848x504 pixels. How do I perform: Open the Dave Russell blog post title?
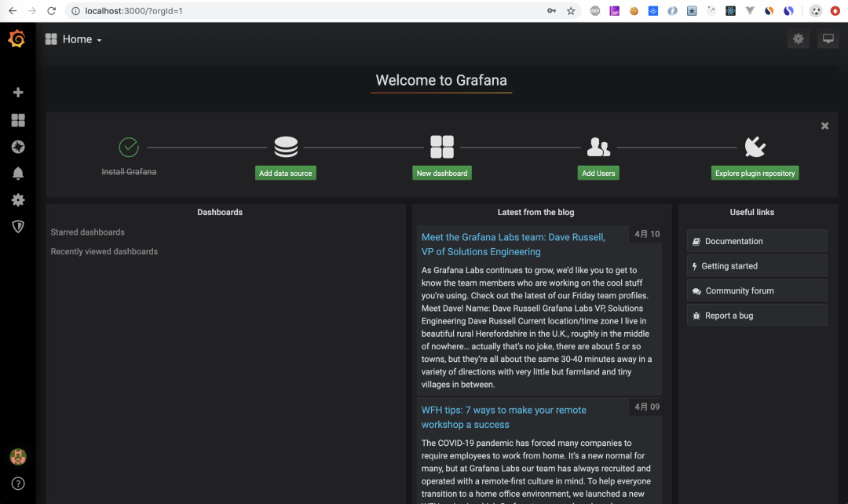514,244
